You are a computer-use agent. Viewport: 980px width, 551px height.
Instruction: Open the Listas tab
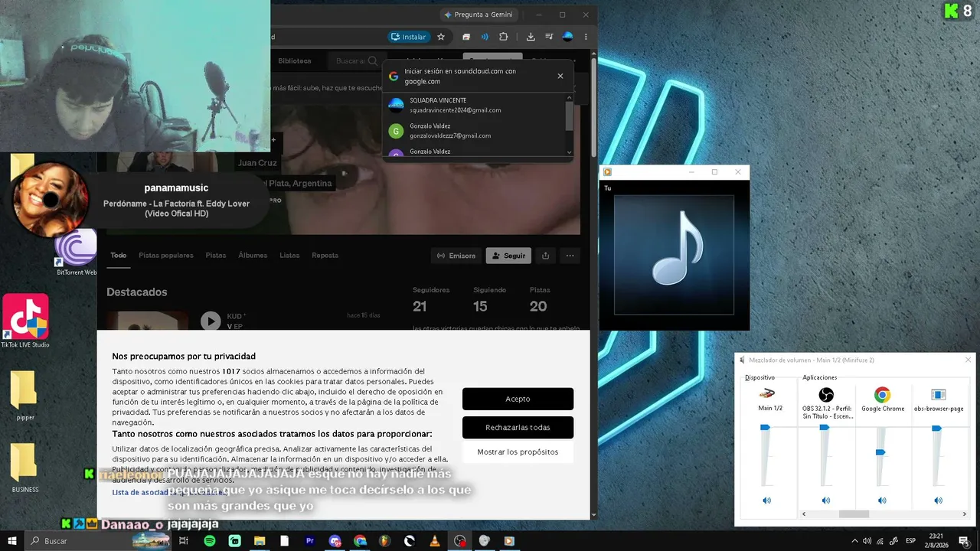pyautogui.click(x=289, y=256)
